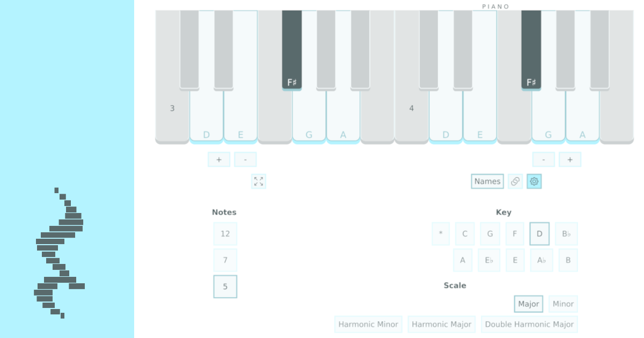Viewport: 644px width, 338px height.
Task: Enable the Major scale option
Action: tap(528, 304)
